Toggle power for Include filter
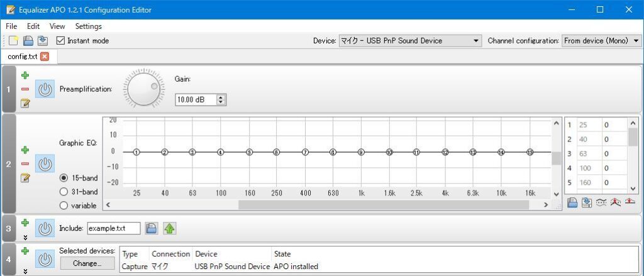Image resolution: width=644 pixels, height=276 pixels. pyautogui.click(x=45, y=228)
